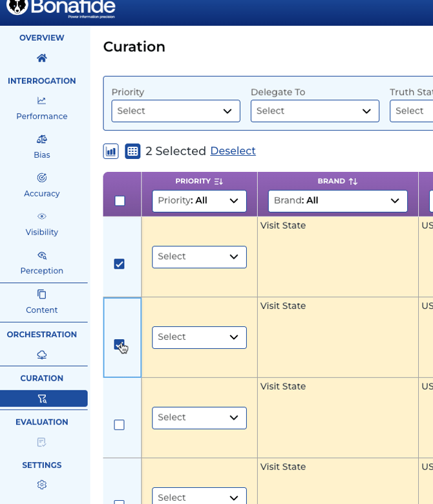Expand the Delegate To dropdown
433x504 pixels.
(315, 111)
